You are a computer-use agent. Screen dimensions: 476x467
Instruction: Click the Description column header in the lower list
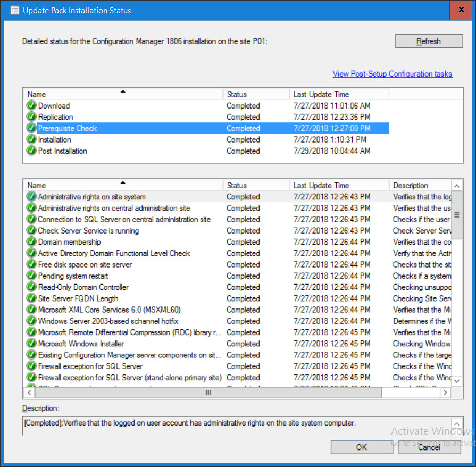[x=421, y=185]
